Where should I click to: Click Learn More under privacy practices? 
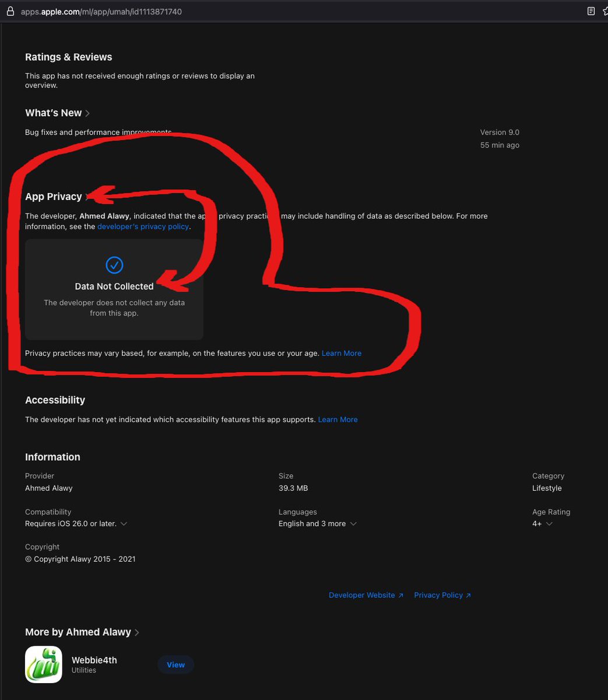click(x=342, y=353)
